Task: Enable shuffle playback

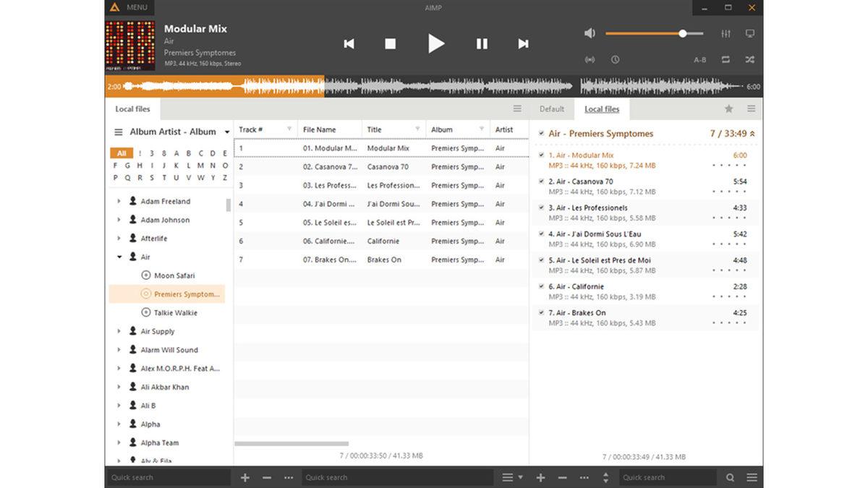Action: [750, 59]
